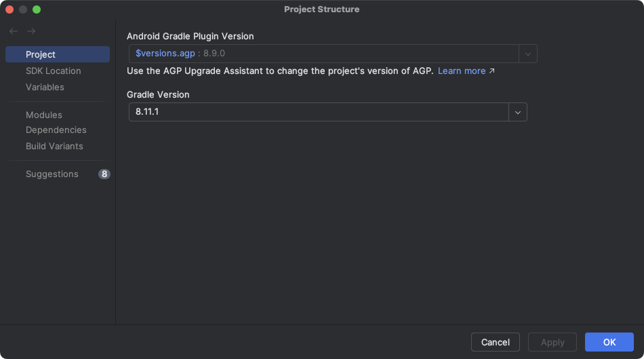Open SDK Location section
This screenshot has width=644, height=359.
tap(53, 71)
